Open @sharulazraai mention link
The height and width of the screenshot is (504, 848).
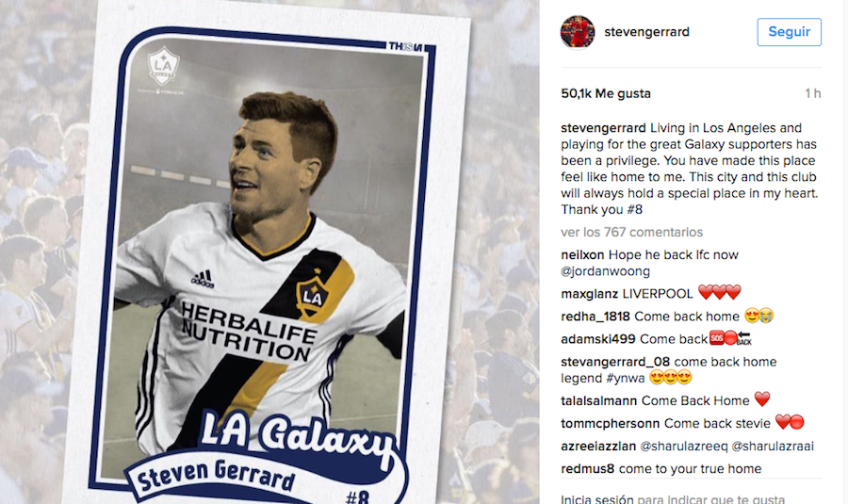(773, 447)
